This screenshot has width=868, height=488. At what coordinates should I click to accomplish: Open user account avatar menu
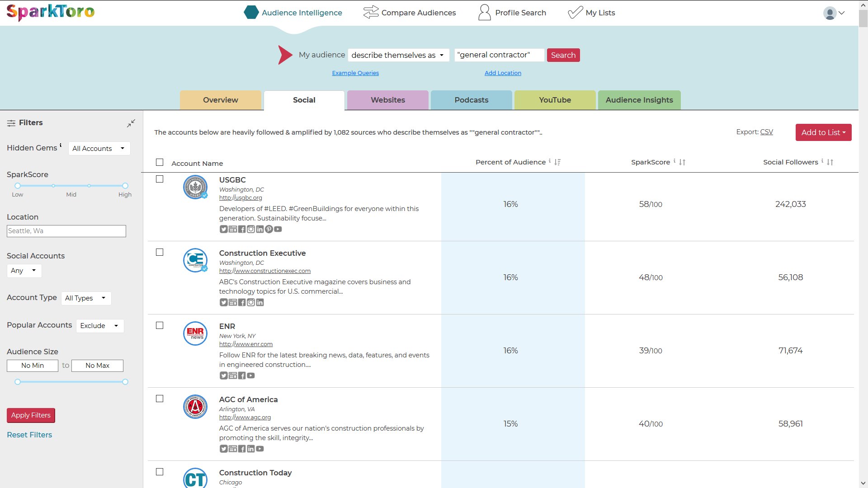pyautogui.click(x=834, y=13)
